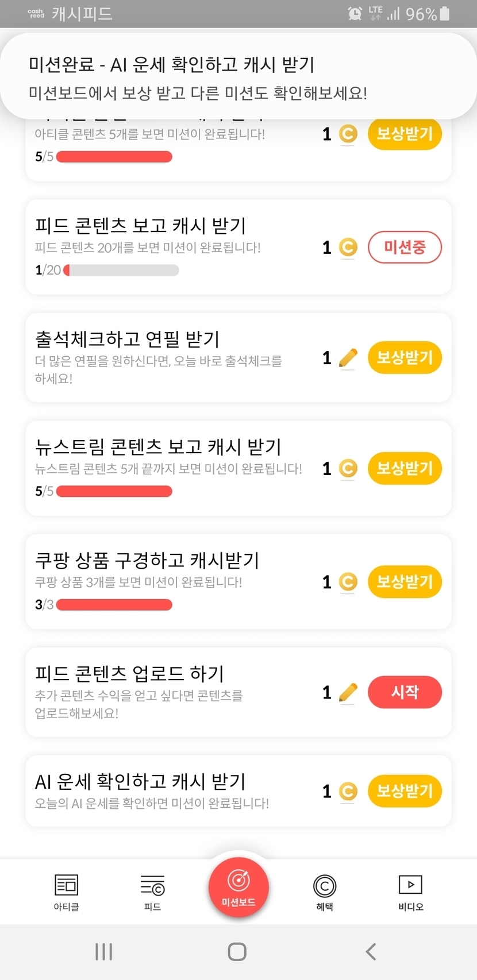
Task: Tap the 미션보드 target icon
Action: click(x=238, y=881)
